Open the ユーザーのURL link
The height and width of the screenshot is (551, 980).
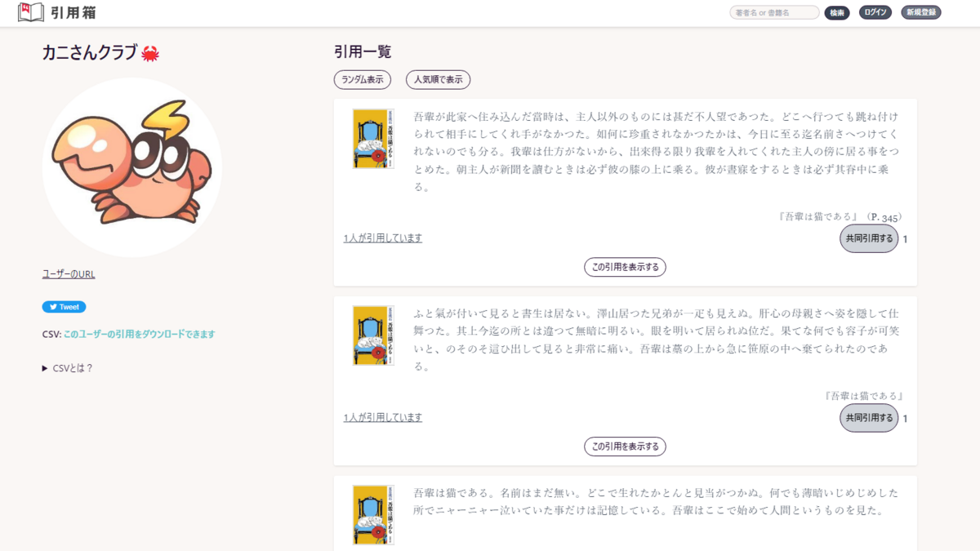[x=68, y=273]
